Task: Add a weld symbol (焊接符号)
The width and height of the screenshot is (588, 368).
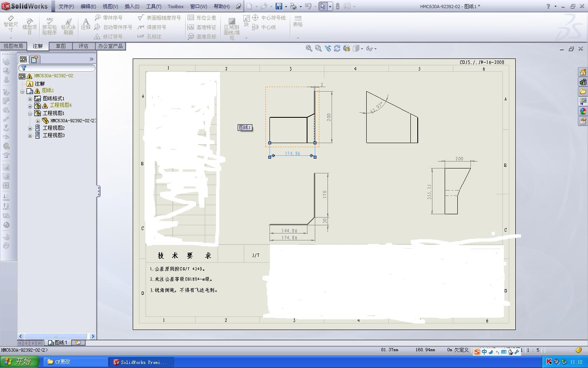Action: click(152, 27)
